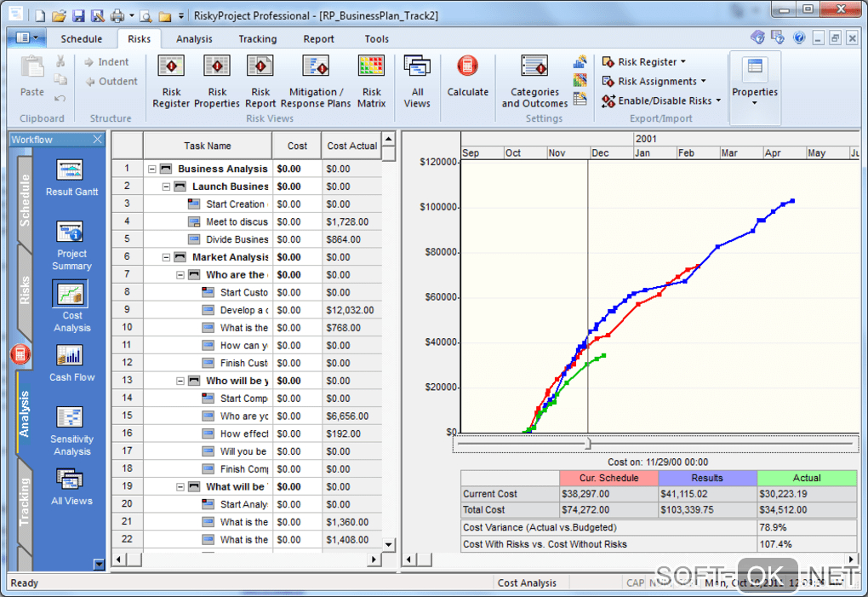Click the Print icon in title toolbar

click(x=117, y=15)
